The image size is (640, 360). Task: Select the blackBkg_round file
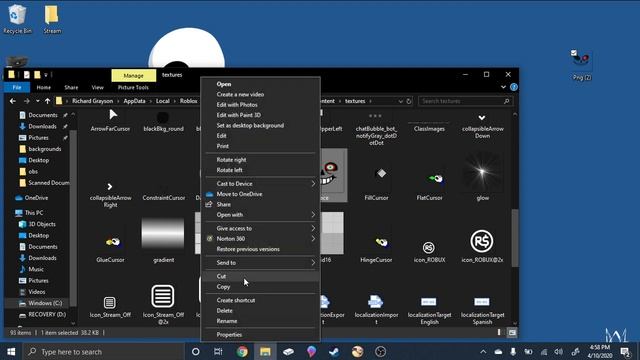click(x=163, y=122)
